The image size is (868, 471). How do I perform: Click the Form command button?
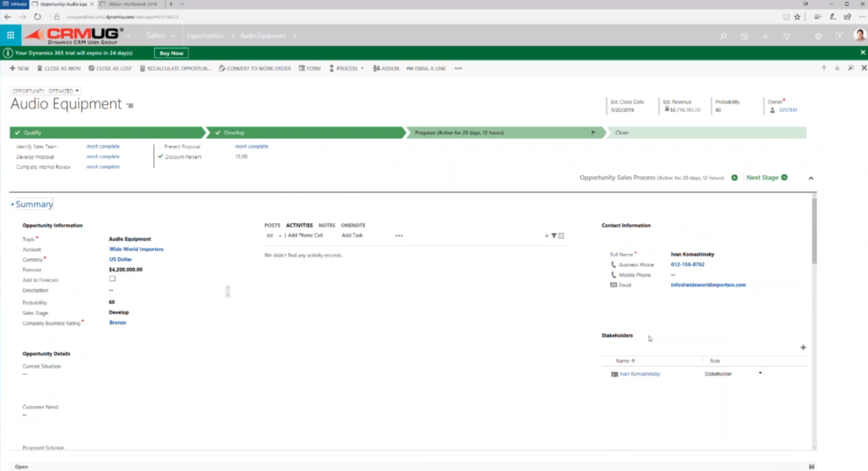(x=310, y=68)
